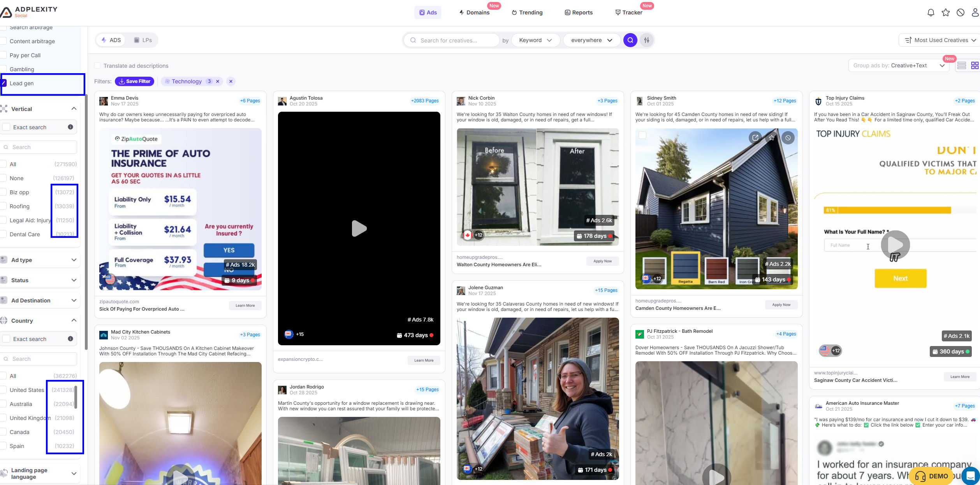Switch to grid view layout icon
980x485 pixels.
tap(975, 65)
